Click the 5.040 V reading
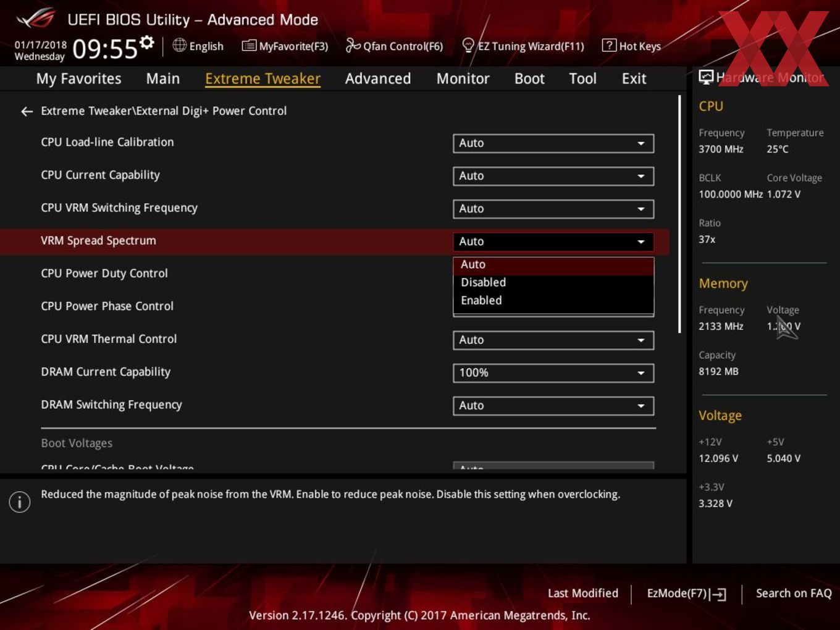 (x=784, y=458)
